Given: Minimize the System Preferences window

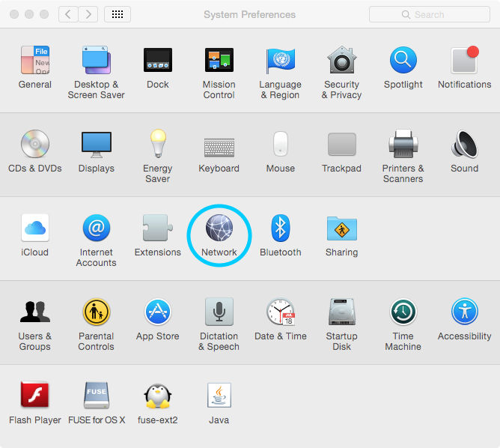Looking at the screenshot, I should (x=29, y=14).
